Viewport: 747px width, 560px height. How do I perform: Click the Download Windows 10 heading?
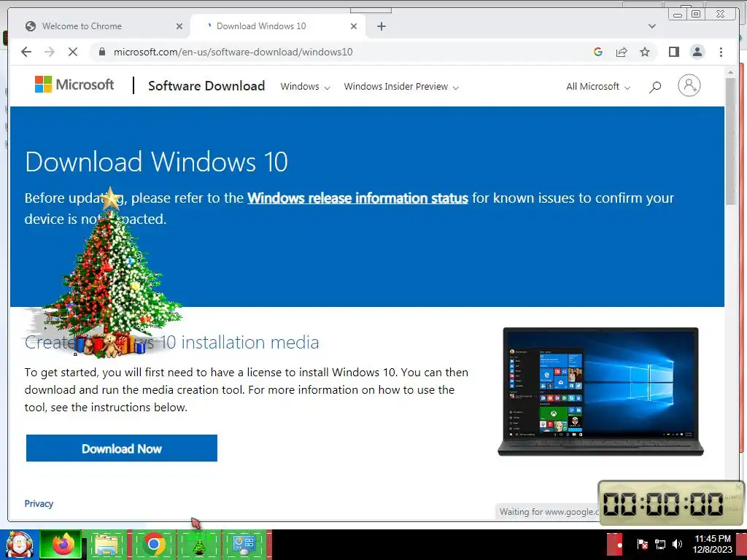[156, 162]
